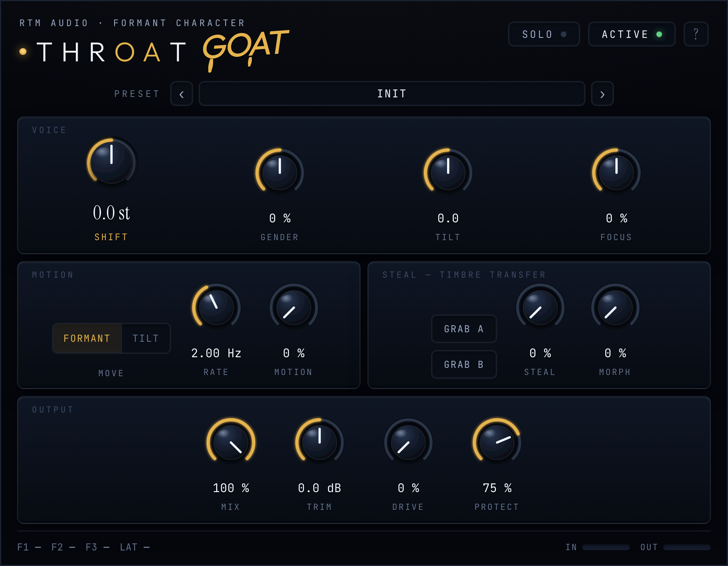The image size is (728, 566).
Task: Click the STEAL knob
Action: 540,307
